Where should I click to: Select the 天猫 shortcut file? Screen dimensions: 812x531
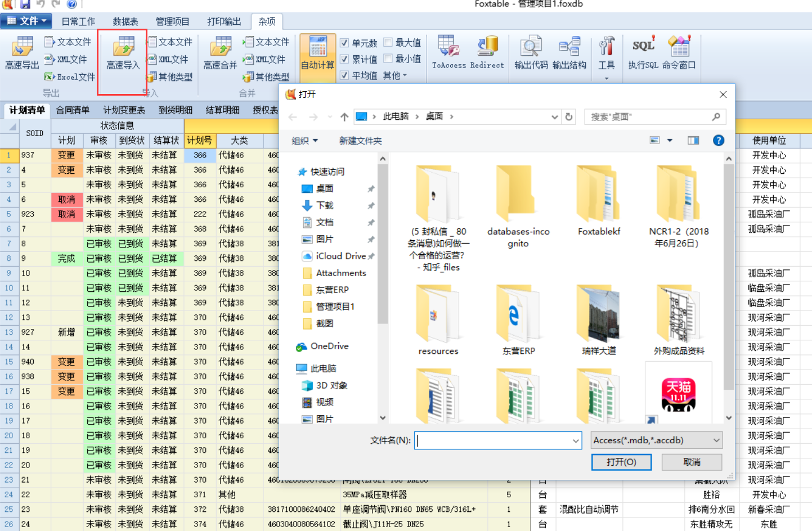point(679,393)
